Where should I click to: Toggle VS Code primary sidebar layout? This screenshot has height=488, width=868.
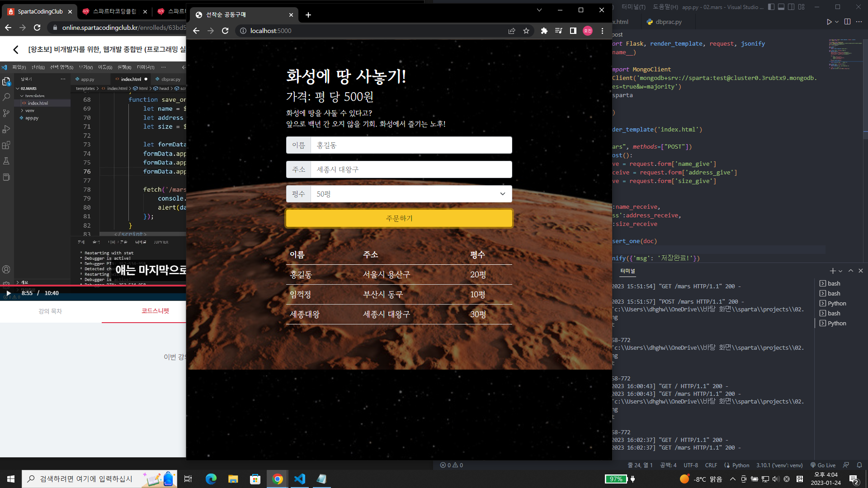tap(771, 7)
